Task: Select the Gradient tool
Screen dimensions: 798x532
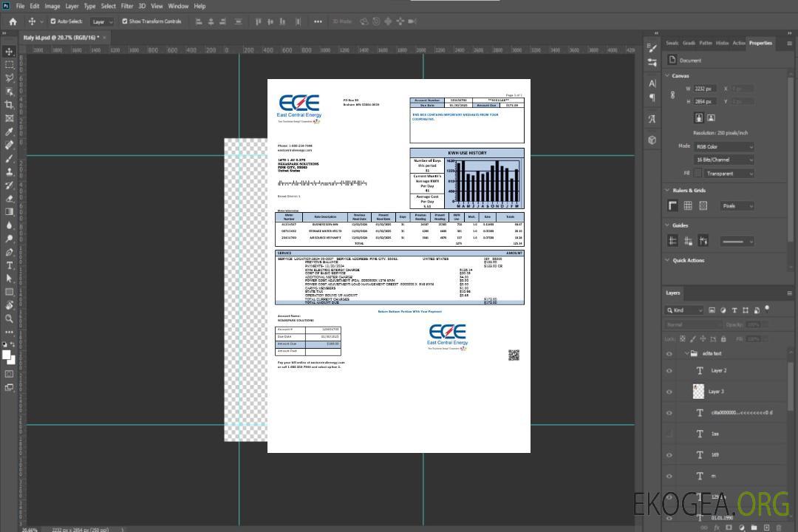Action: (9, 212)
